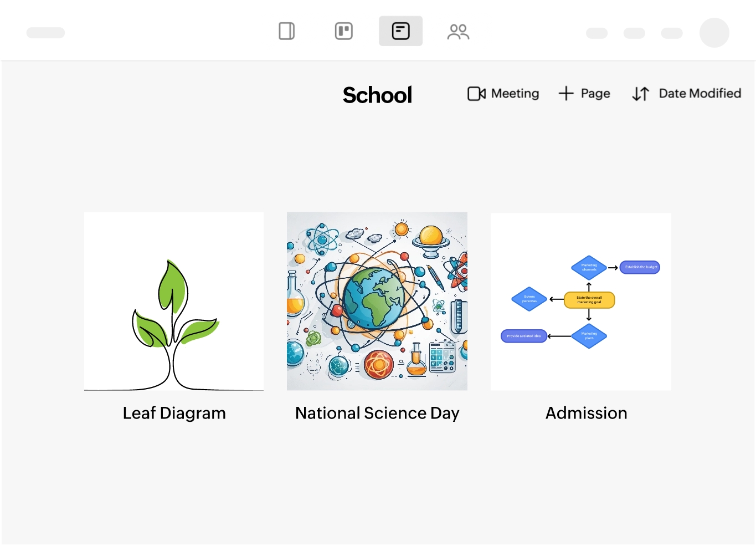Click the top-left logo placeholder pill

(45, 33)
